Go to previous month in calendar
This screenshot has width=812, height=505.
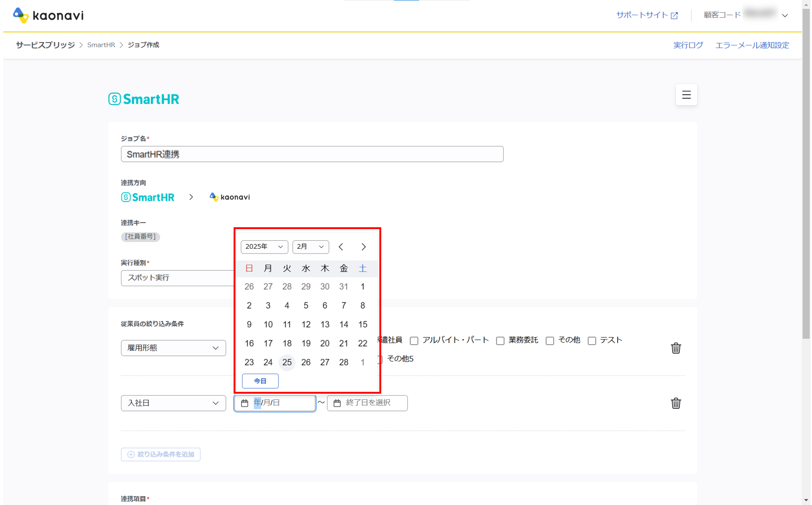[341, 247]
